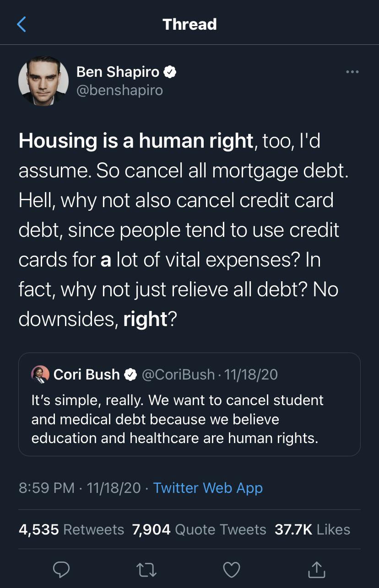Screen dimensions: 379x588
Task: Open the quoted Cori Bush tweet
Action: [x=189, y=418]
